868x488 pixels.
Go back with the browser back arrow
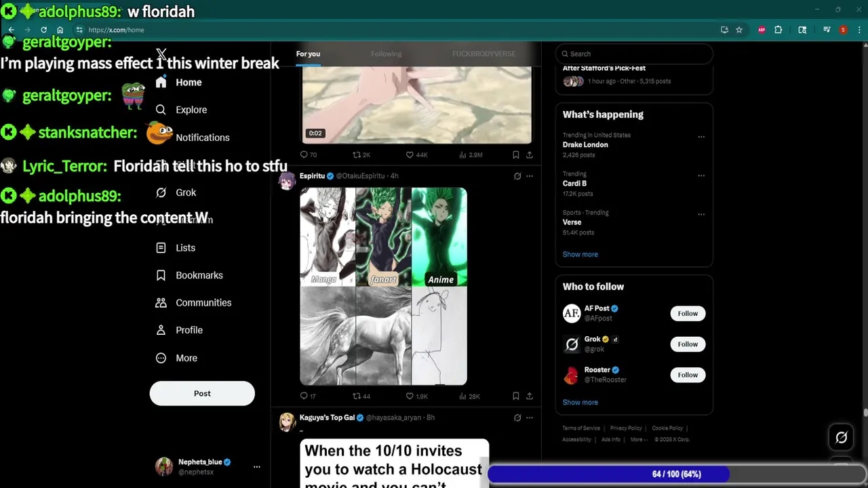[12, 30]
